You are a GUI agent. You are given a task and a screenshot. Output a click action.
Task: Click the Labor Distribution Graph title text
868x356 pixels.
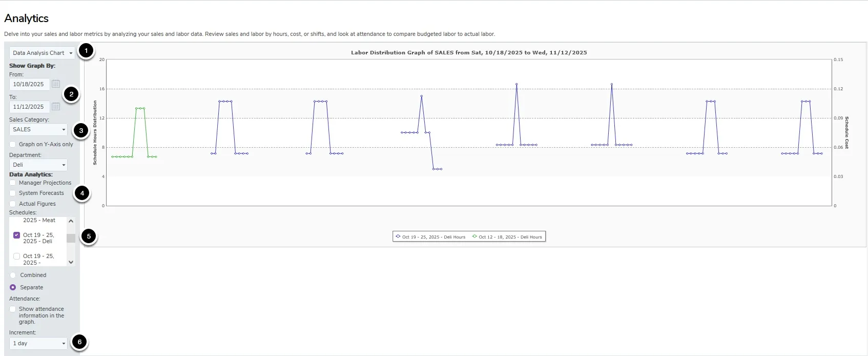(469, 52)
